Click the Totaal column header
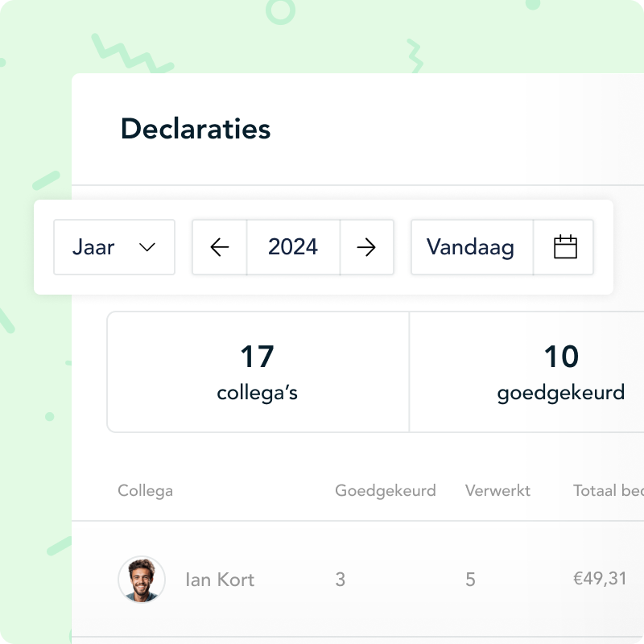The width and height of the screenshot is (644, 644). click(x=608, y=490)
